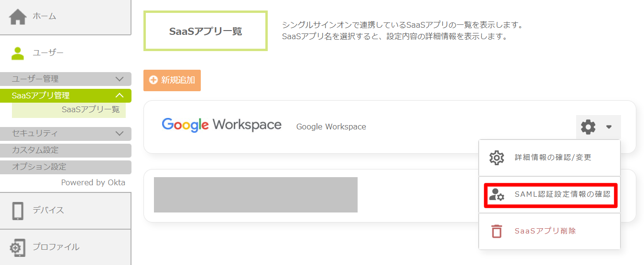Click the gear icon for Google Workspace

pyautogui.click(x=588, y=127)
